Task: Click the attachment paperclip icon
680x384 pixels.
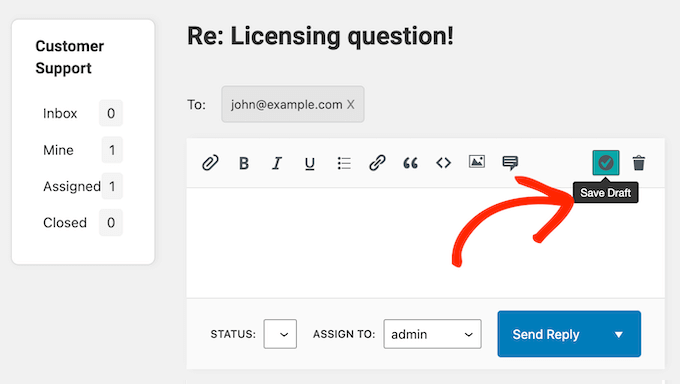Action: pos(210,163)
